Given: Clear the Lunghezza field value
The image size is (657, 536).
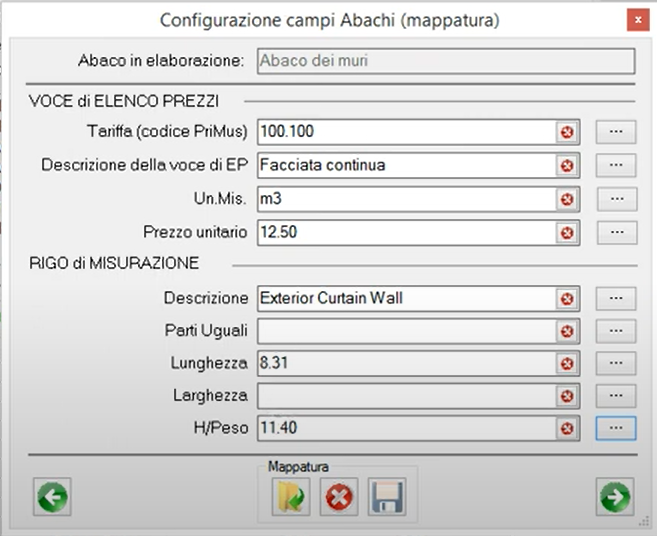Looking at the screenshot, I should point(567,363).
